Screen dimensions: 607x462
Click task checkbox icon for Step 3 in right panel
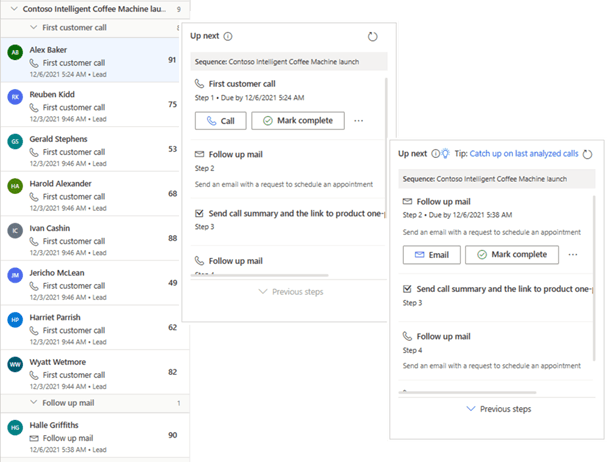[x=407, y=289]
